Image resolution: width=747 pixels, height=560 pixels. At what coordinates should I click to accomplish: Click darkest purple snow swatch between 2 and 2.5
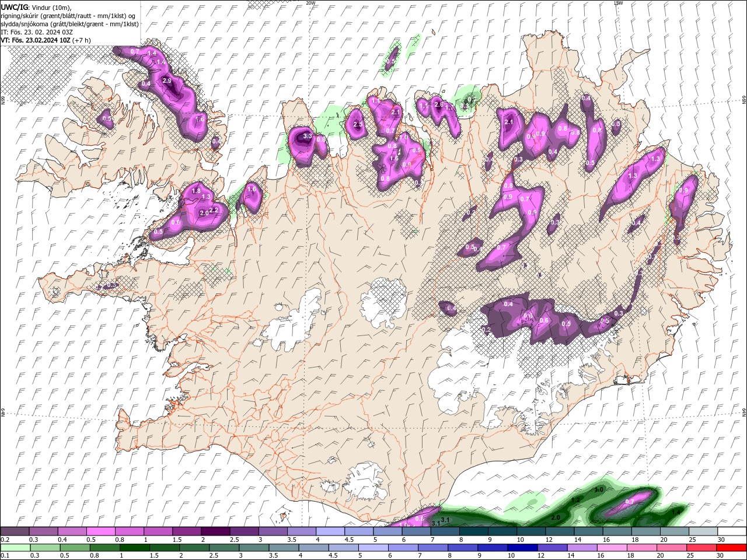215,531
